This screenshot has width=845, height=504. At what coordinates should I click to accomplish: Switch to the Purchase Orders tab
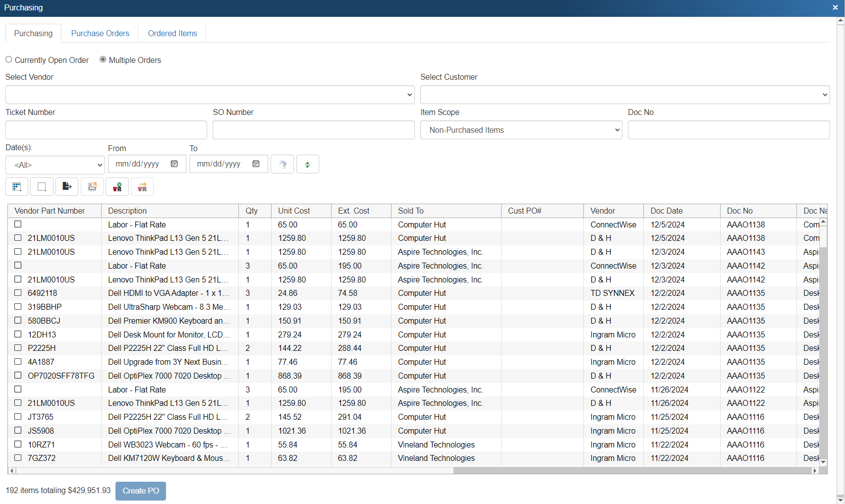pos(100,33)
